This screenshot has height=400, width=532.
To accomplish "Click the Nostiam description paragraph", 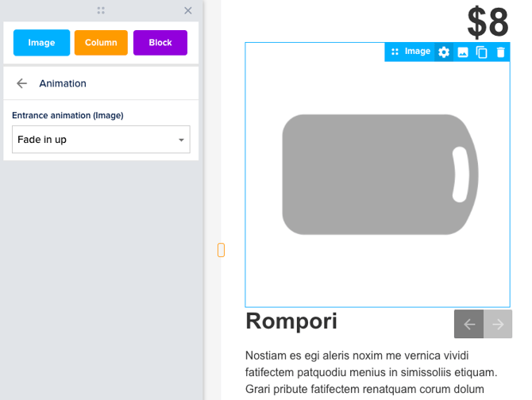I will [x=371, y=372].
